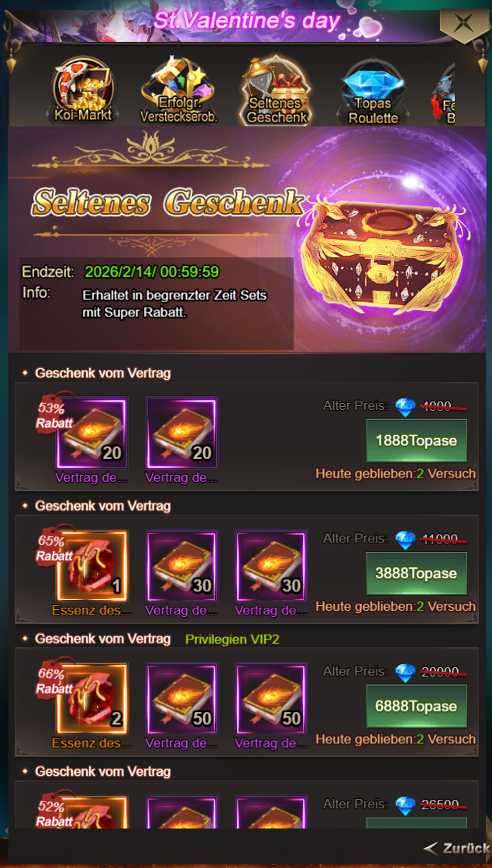Viewport: 492px width, 868px height.
Task: Buy the 1888Topase gift pack
Action: pyautogui.click(x=416, y=441)
